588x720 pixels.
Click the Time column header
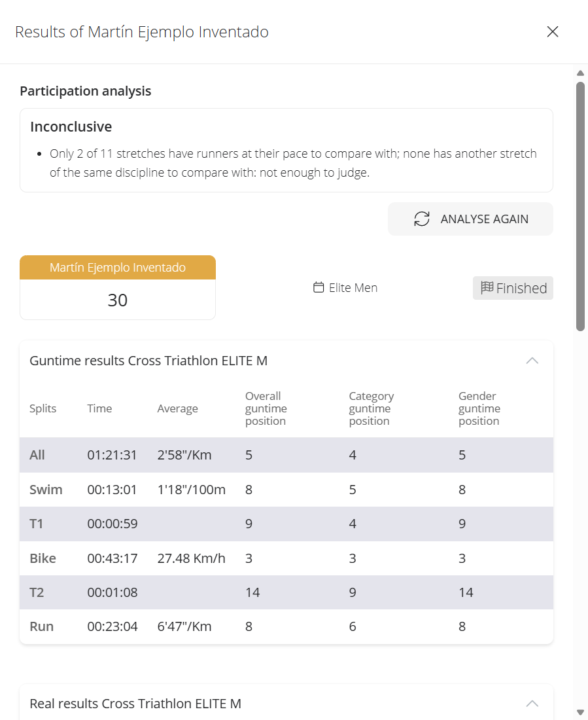coord(99,408)
